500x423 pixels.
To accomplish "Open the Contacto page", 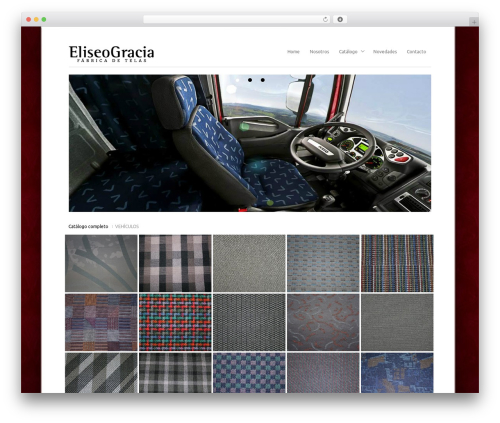I will click(416, 52).
